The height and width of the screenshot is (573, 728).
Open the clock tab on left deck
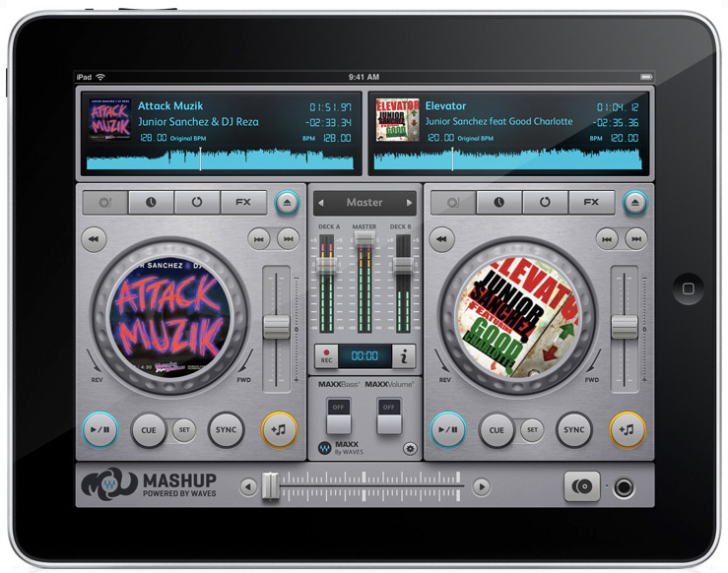[x=151, y=203]
